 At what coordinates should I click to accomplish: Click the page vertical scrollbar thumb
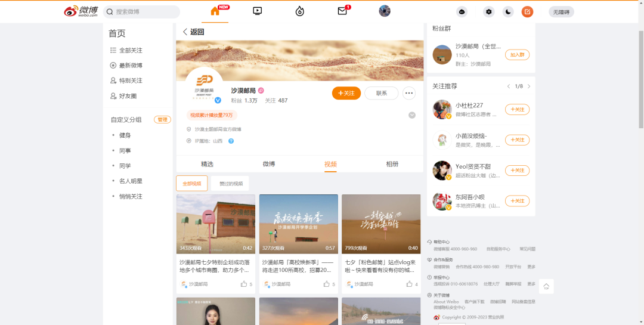(x=640, y=78)
